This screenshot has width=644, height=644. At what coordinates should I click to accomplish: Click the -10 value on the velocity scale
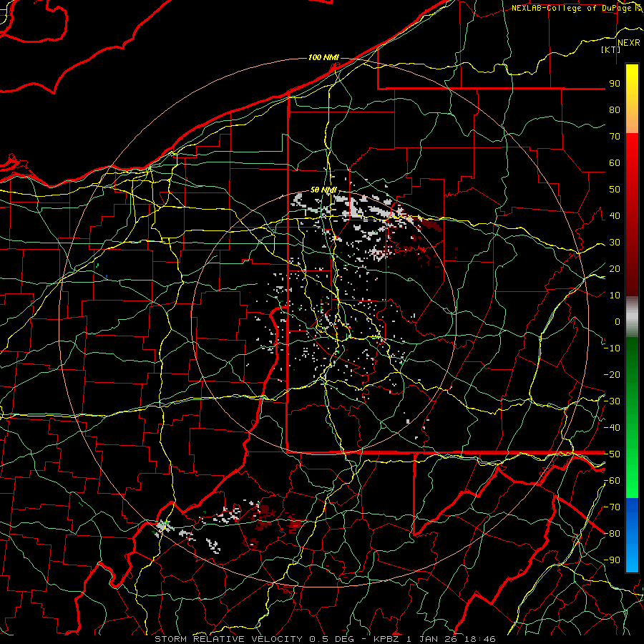pos(612,348)
